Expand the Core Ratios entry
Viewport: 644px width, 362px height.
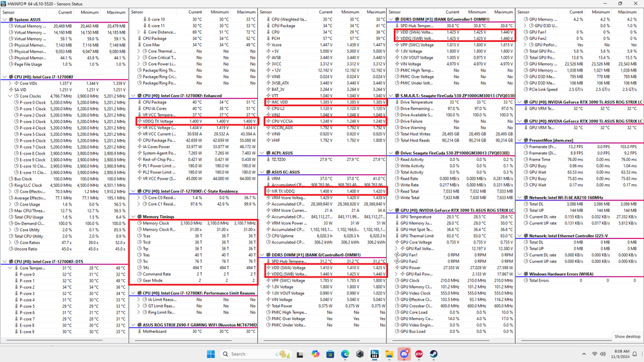[x=10, y=243]
